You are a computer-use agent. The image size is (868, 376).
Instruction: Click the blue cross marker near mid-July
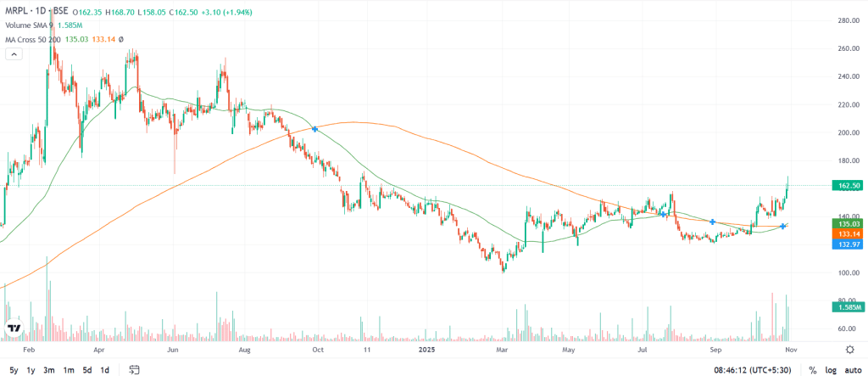(x=663, y=214)
